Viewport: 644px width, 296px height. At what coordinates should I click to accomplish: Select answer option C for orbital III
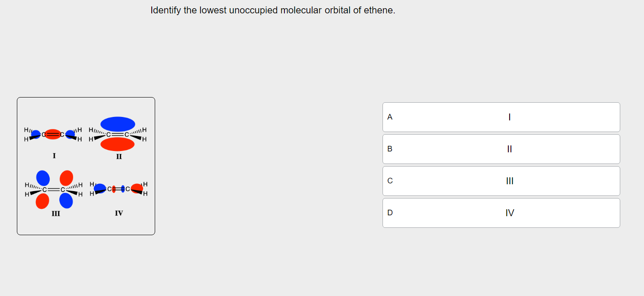point(501,181)
